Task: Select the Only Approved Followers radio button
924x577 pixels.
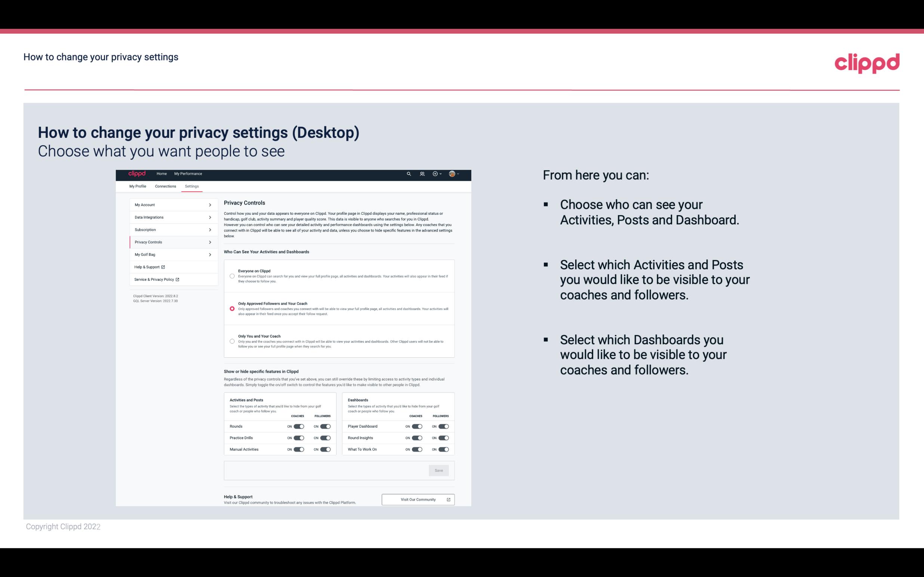Action: (231, 308)
